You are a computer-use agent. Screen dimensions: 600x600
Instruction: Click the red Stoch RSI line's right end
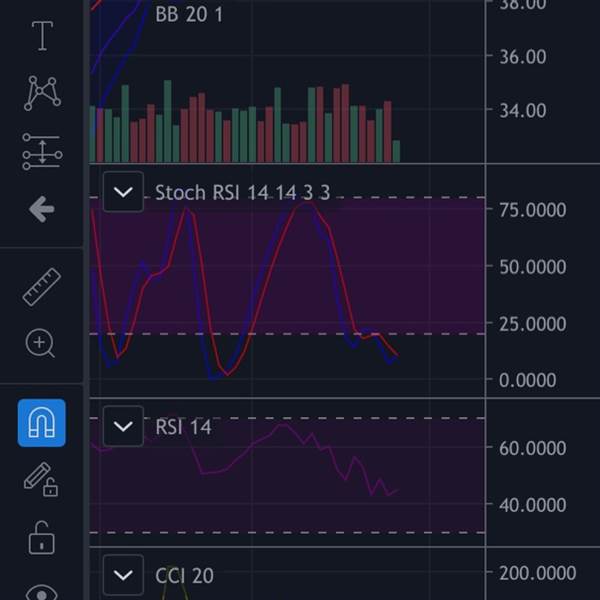(398, 355)
